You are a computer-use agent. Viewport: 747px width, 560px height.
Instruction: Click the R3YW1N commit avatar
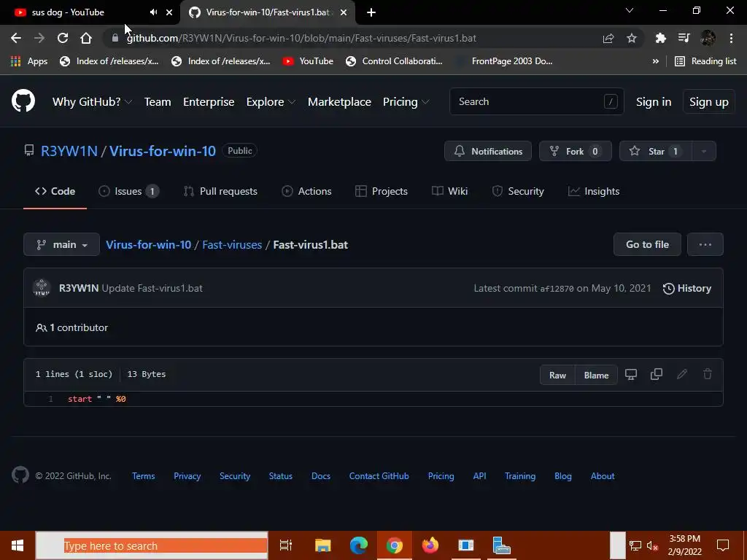pyautogui.click(x=42, y=287)
